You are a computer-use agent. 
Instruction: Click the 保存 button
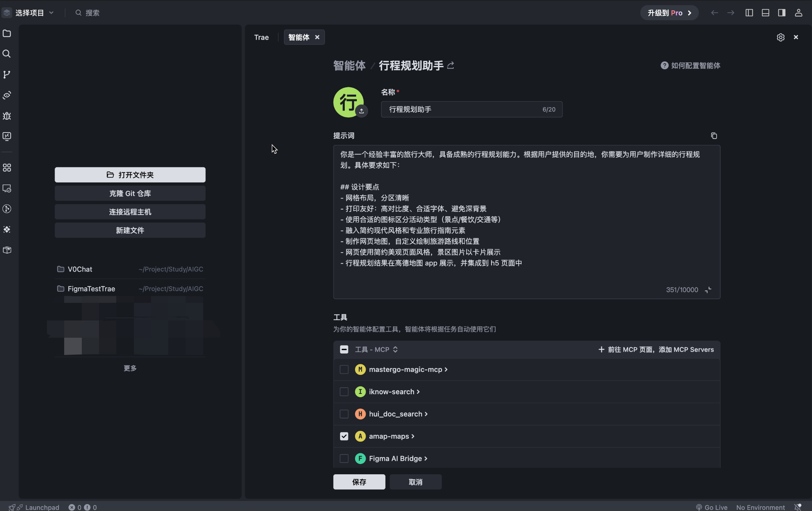click(x=359, y=482)
